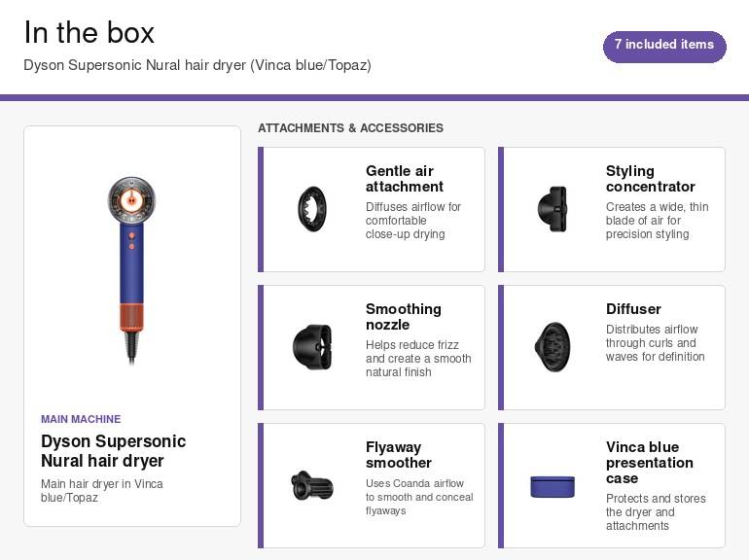Click the Smoothing nozzle product icon
This screenshot has height=560, width=749.
click(x=312, y=347)
